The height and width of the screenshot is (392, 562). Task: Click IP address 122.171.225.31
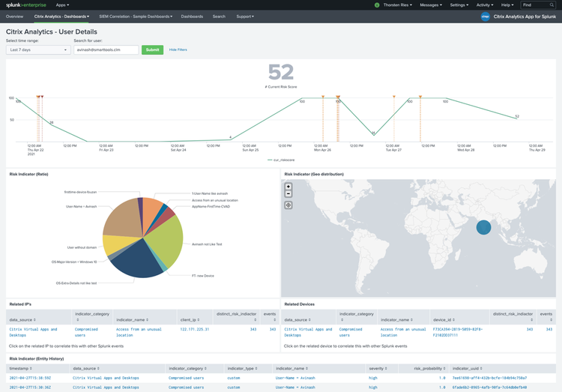tap(195, 329)
